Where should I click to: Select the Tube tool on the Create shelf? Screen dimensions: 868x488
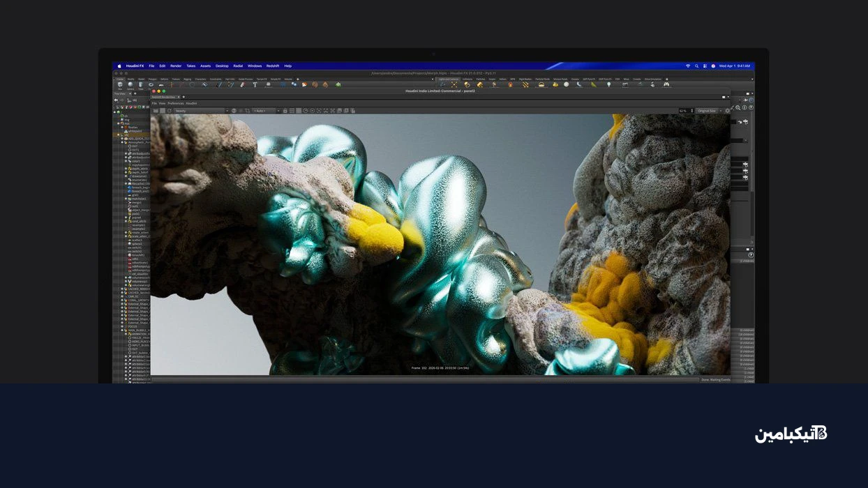pyautogui.click(x=141, y=84)
